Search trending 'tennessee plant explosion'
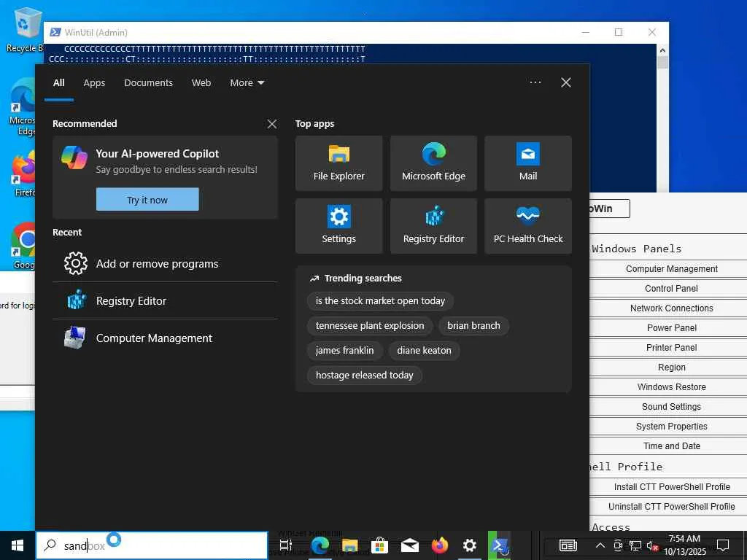 pyautogui.click(x=370, y=326)
